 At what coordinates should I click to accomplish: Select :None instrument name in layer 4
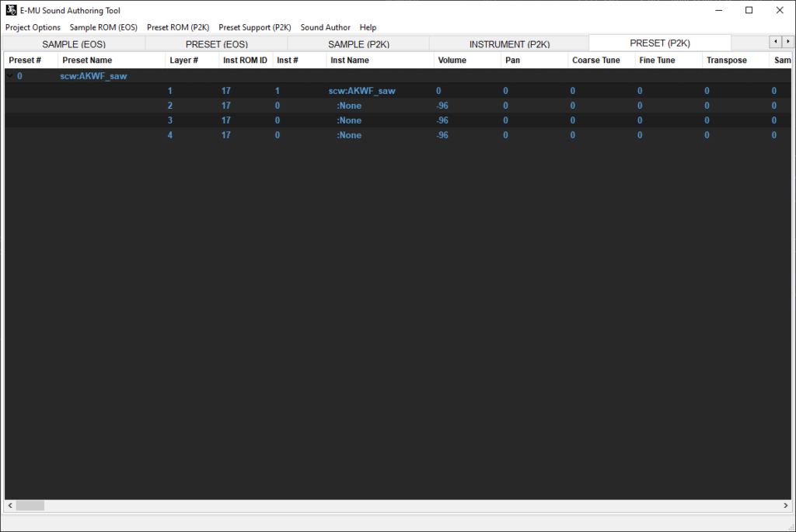pos(349,135)
